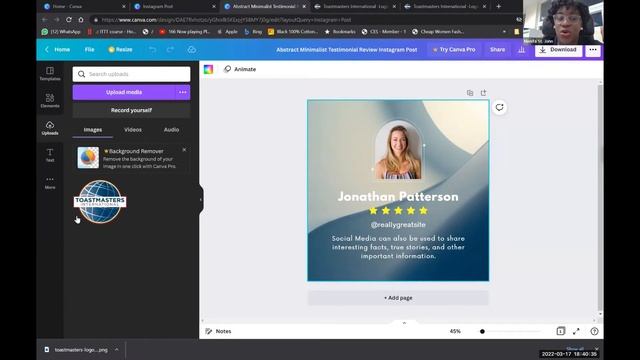Click the duplicate page icon above canvas
Screen dimensions: 640x360
coord(470,93)
